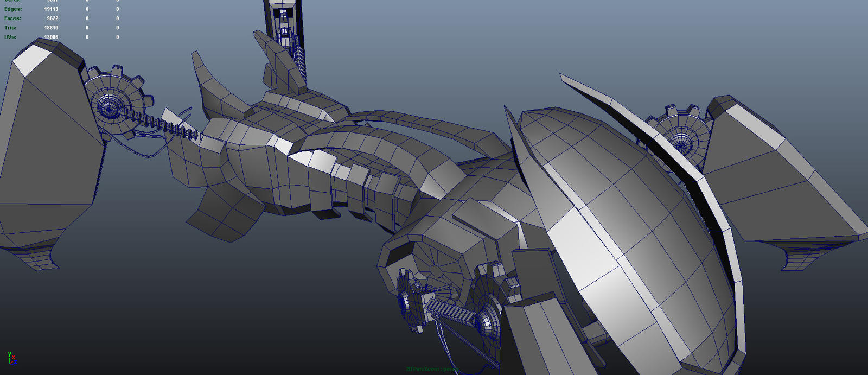The height and width of the screenshot is (375, 868).
Task: Click the "Tris:" HUD label
Action: 10,28
